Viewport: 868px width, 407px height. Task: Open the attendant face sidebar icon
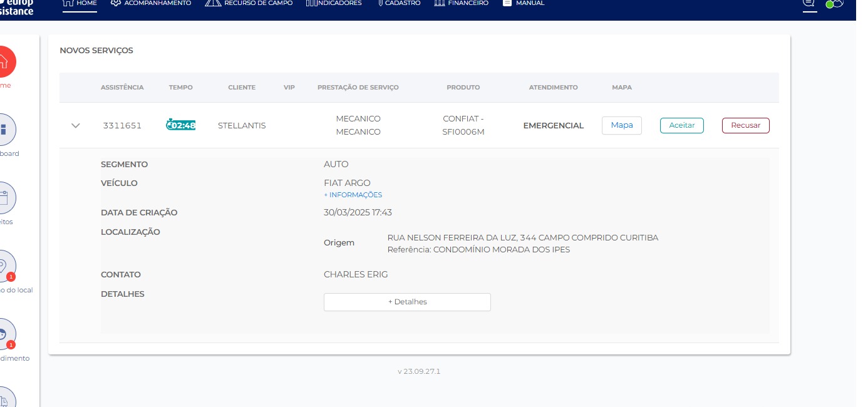[x=4, y=334]
